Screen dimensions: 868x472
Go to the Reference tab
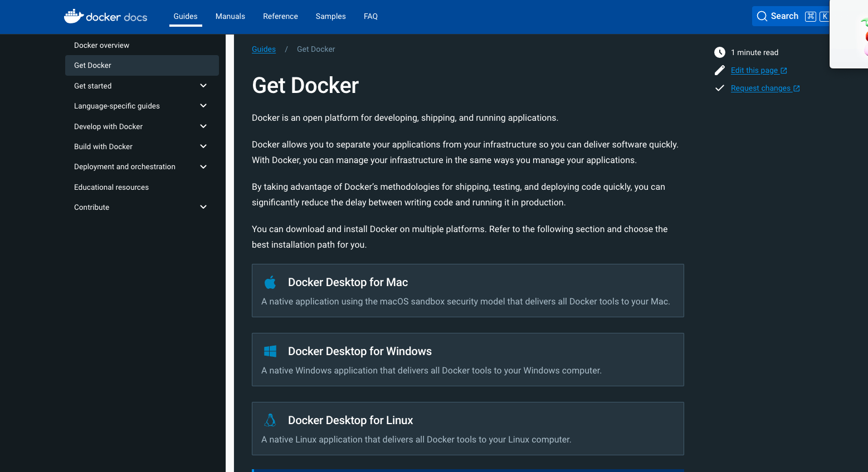pos(280,16)
